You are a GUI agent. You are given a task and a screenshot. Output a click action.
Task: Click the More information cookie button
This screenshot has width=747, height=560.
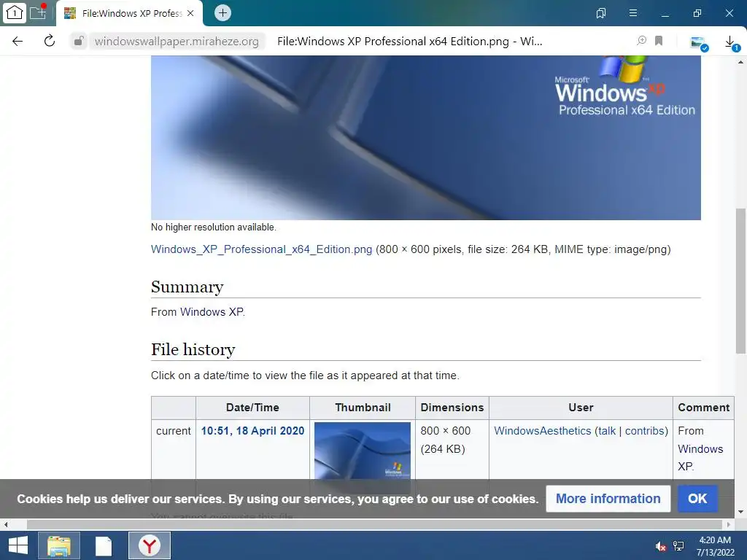click(608, 499)
